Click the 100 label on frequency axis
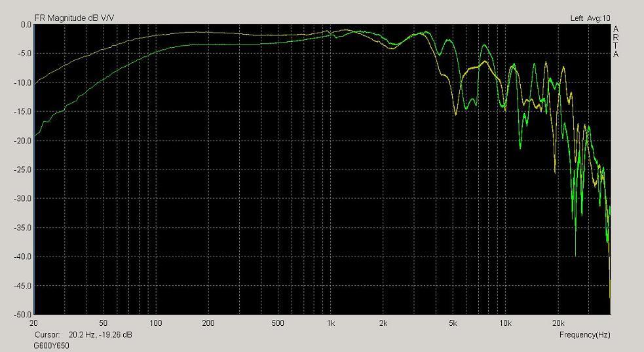This screenshot has height=352, width=644. pos(155,323)
